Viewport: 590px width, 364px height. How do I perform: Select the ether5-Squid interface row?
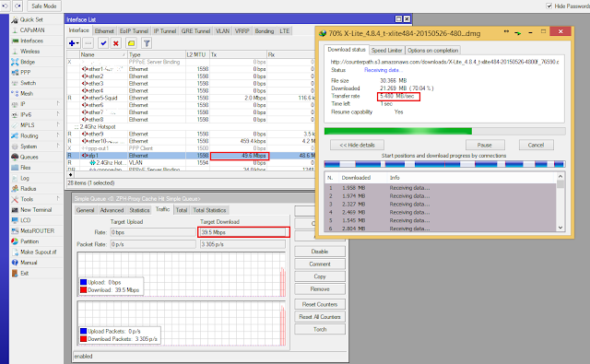[x=191, y=98]
